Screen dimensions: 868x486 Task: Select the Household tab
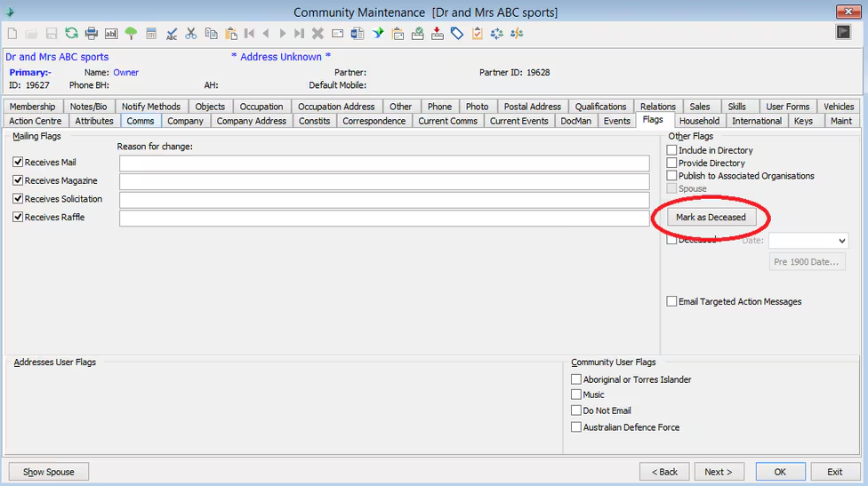tap(699, 121)
